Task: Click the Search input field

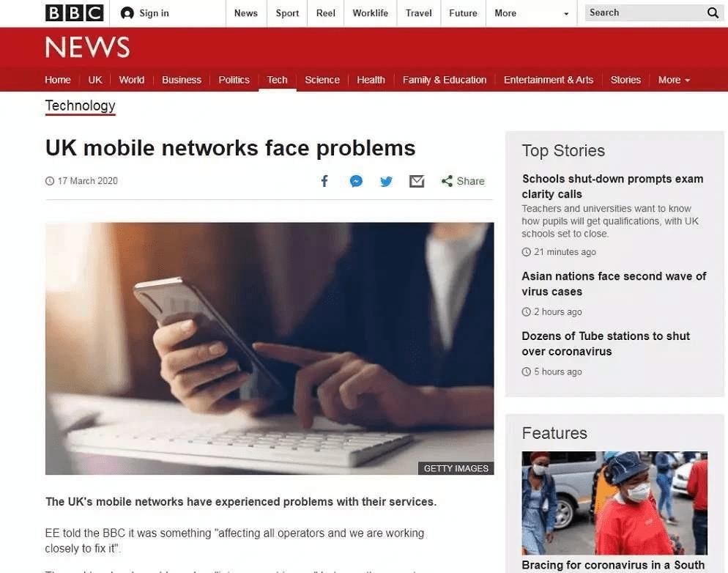Action: click(x=645, y=13)
